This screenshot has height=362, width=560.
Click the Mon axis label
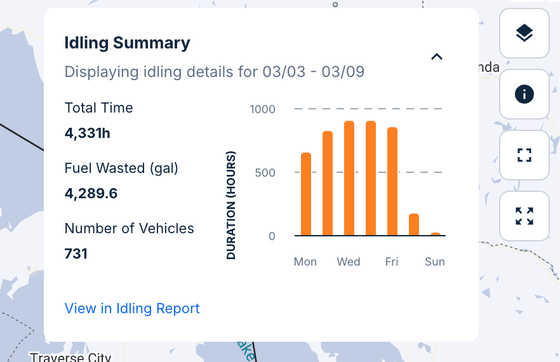pos(305,262)
